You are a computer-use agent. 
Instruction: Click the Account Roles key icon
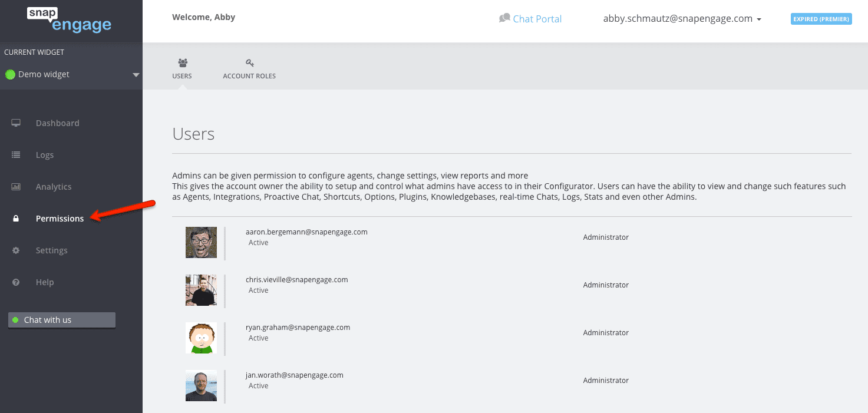(x=249, y=62)
